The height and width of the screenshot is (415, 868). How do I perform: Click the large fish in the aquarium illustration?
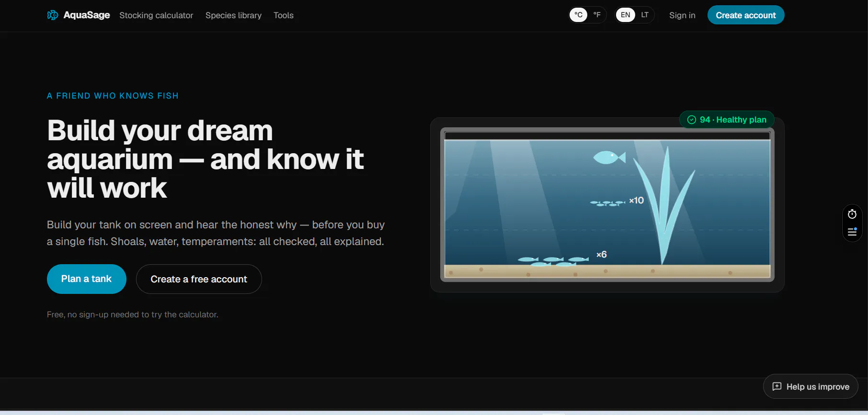609,157
